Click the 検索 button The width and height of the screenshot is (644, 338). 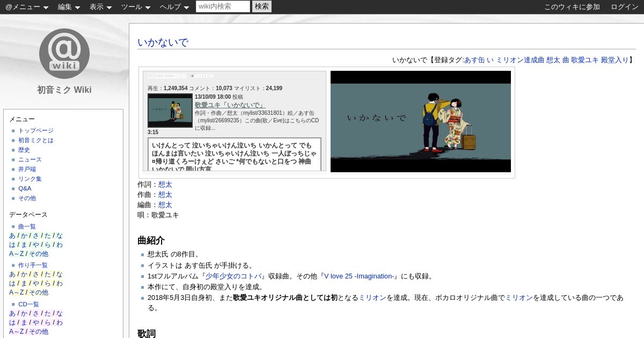(262, 6)
